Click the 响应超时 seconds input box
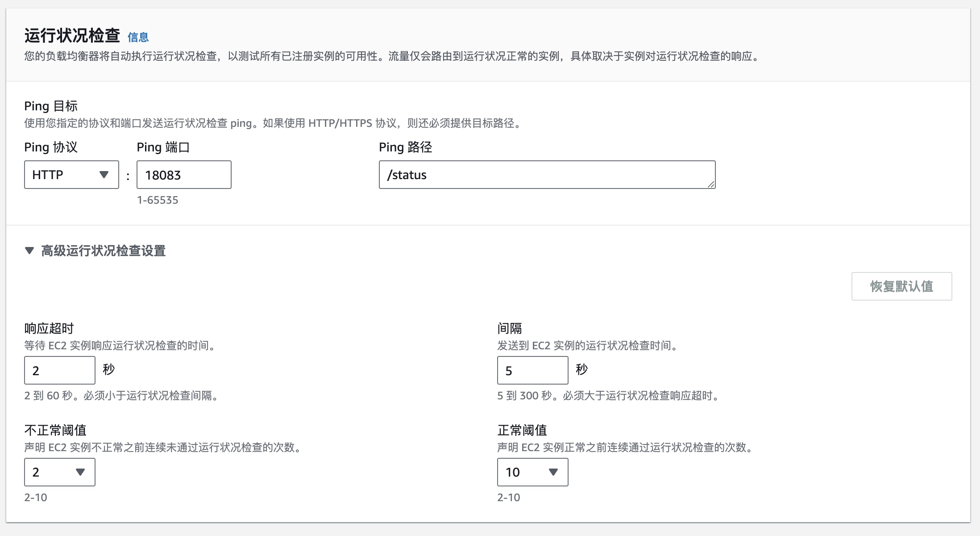980x536 pixels. coord(60,370)
